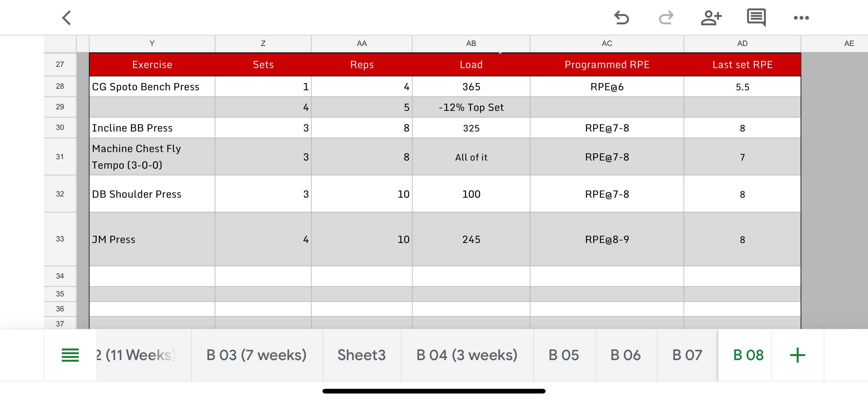This screenshot has height=401, width=868.
Task: Undo the last edit
Action: 621,18
